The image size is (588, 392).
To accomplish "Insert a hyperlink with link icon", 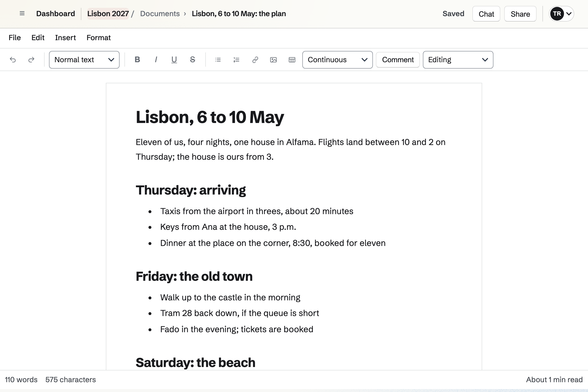I will click(x=255, y=60).
